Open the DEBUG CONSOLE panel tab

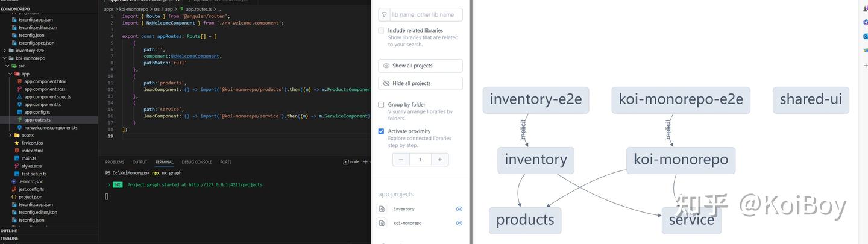pos(197,162)
